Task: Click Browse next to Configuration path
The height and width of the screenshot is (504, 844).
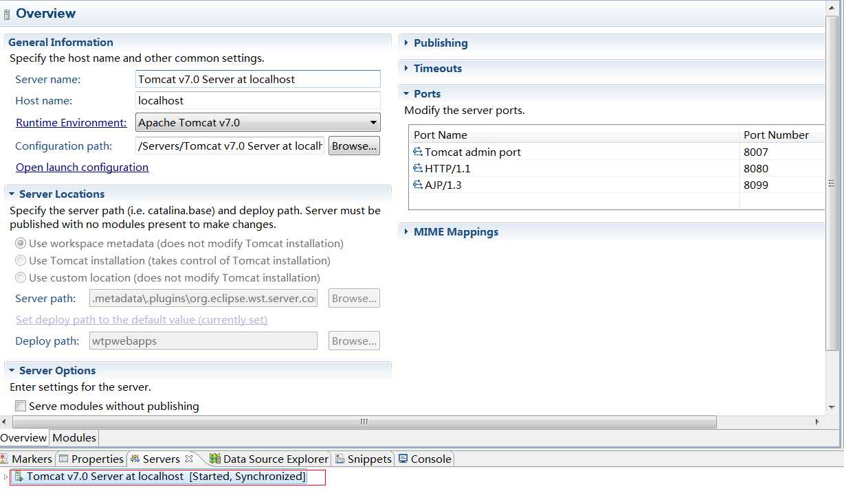Action: click(x=354, y=146)
